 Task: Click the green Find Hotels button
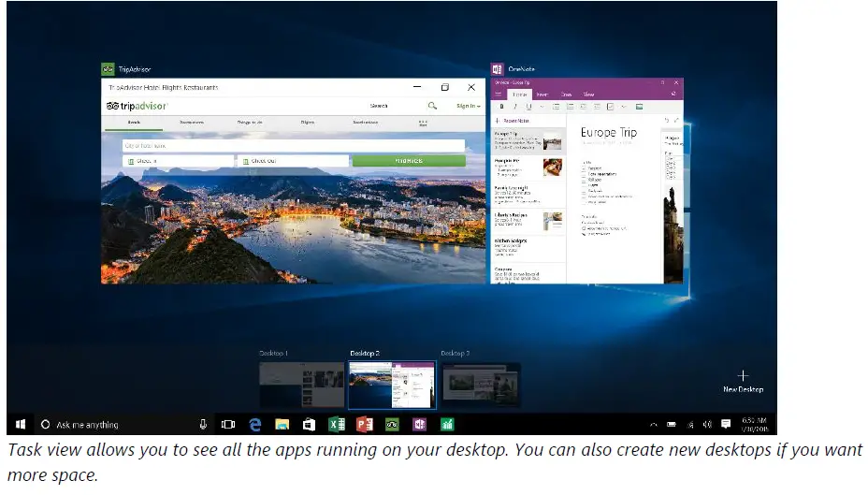point(409,161)
